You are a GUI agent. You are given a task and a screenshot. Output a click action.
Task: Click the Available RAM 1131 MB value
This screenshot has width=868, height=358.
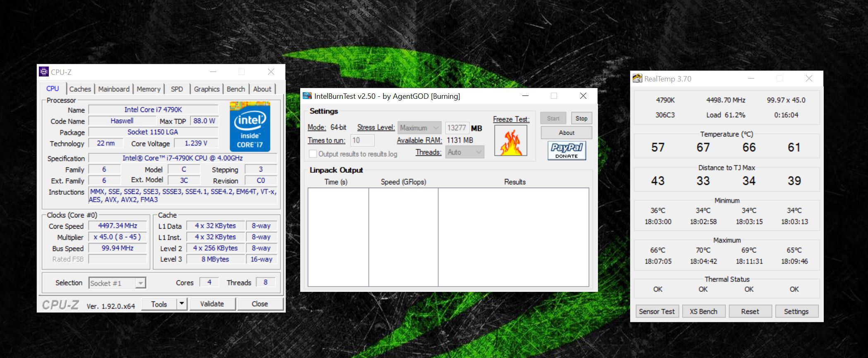(x=460, y=140)
